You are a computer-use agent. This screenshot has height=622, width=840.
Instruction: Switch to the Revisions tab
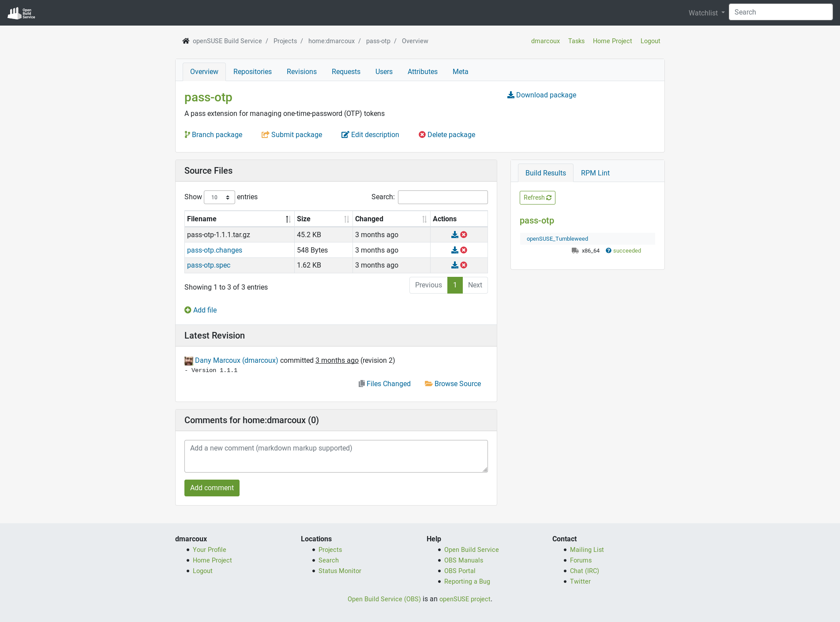point(302,72)
